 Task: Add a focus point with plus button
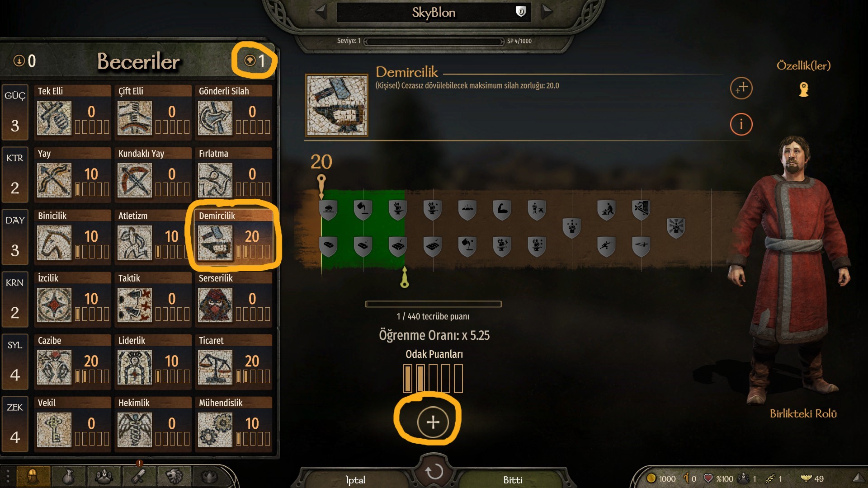pyautogui.click(x=433, y=422)
